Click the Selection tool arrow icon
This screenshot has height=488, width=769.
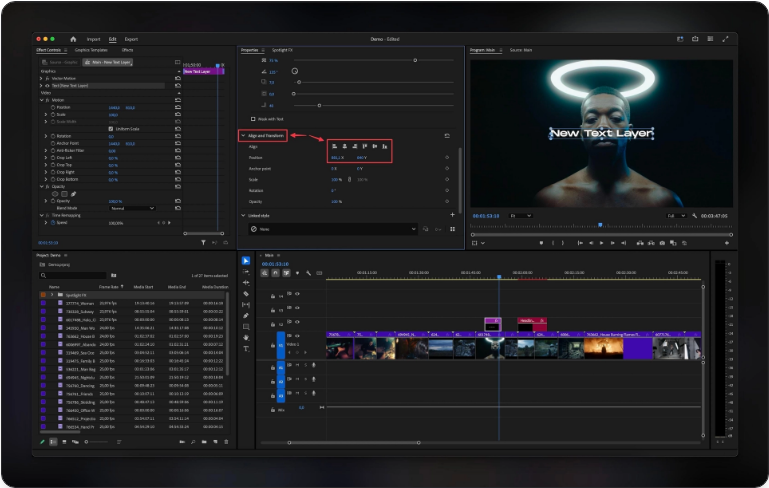pos(246,261)
